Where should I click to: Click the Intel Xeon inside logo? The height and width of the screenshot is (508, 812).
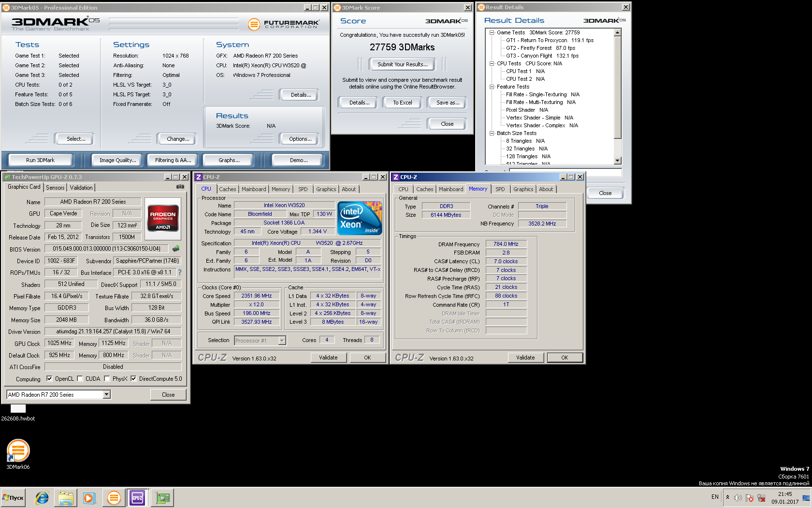(x=360, y=218)
